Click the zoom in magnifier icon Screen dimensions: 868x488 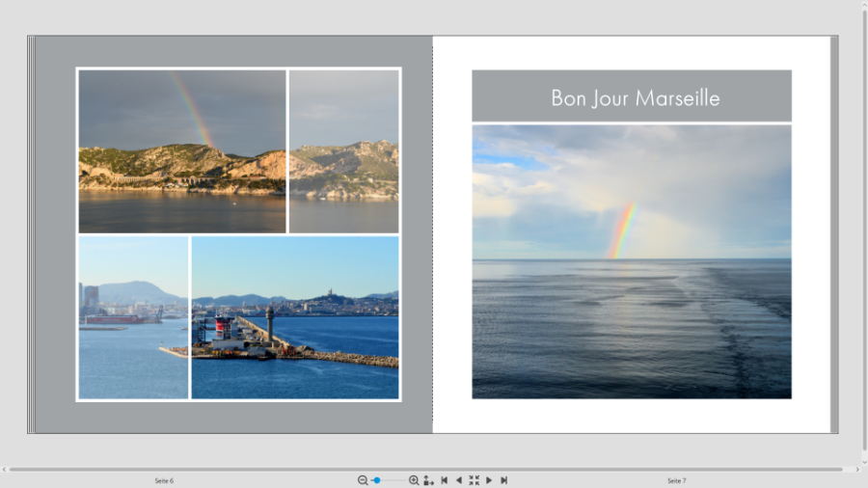[x=414, y=480]
